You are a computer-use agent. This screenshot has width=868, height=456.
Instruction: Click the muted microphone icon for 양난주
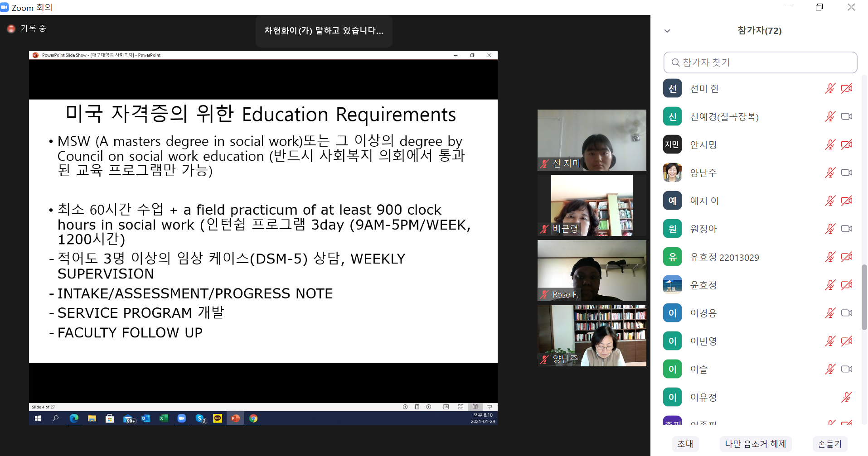pyautogui.click(x=829, y=173)
